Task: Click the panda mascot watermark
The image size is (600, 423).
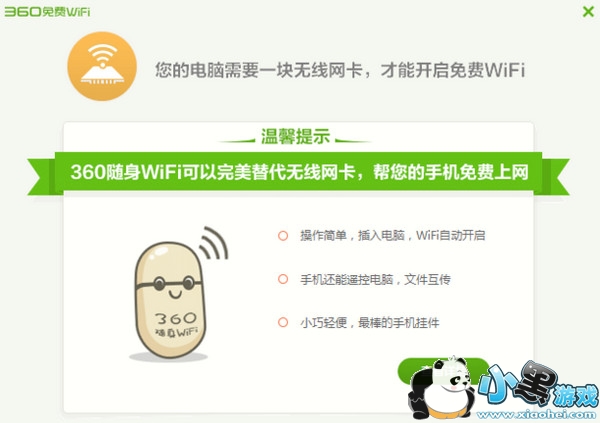Action: 441,387
